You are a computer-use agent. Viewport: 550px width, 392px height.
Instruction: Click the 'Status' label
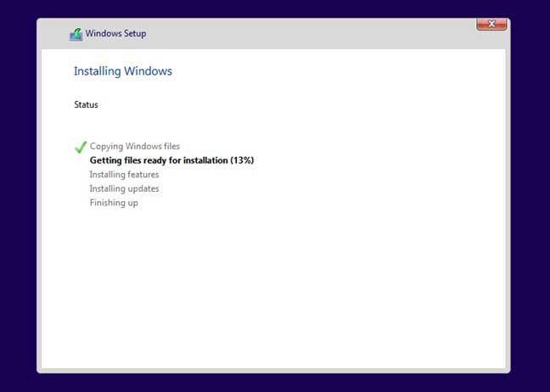pos(86,105)
